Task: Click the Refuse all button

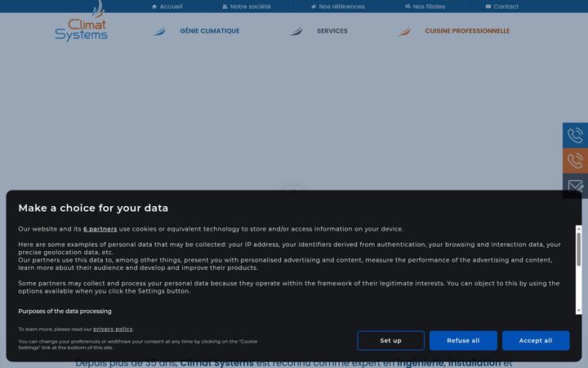Action: (x=463, y=340)
